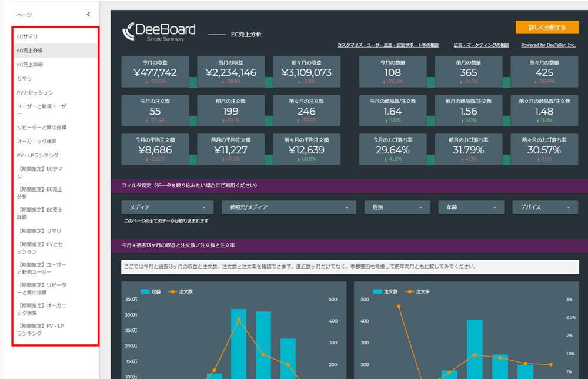Click 前月の平均注文額 ¥11,227 card

pyautogui.click(x=231, y=149)
